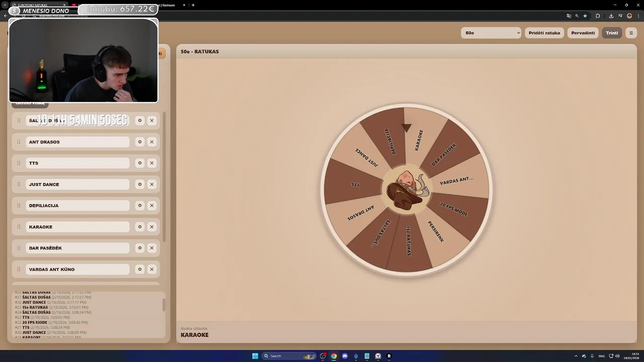Delete the DEPILIACIJA entry
This screenshot has height=362, width=644.
coord(152,206)
